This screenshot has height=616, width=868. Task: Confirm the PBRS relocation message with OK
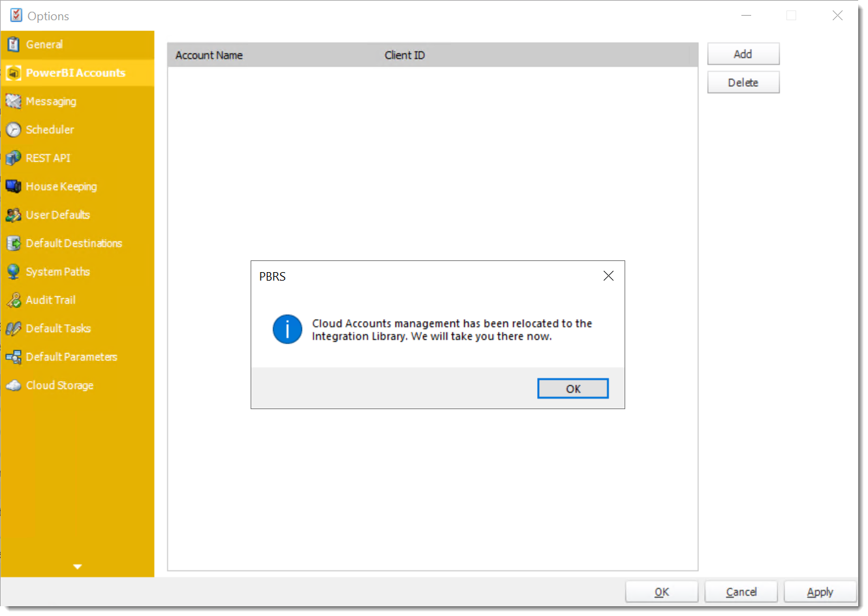(x=572, y=388)
